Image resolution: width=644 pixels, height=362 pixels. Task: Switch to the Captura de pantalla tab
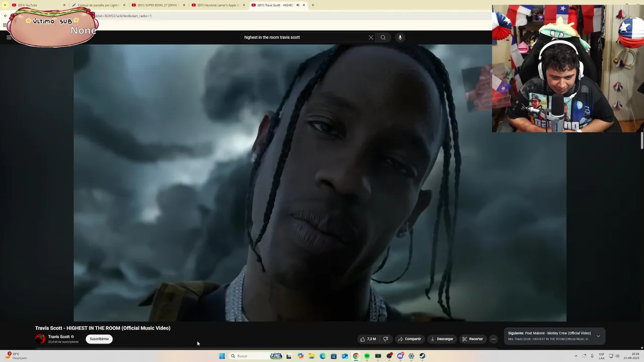tap(99, 5)
